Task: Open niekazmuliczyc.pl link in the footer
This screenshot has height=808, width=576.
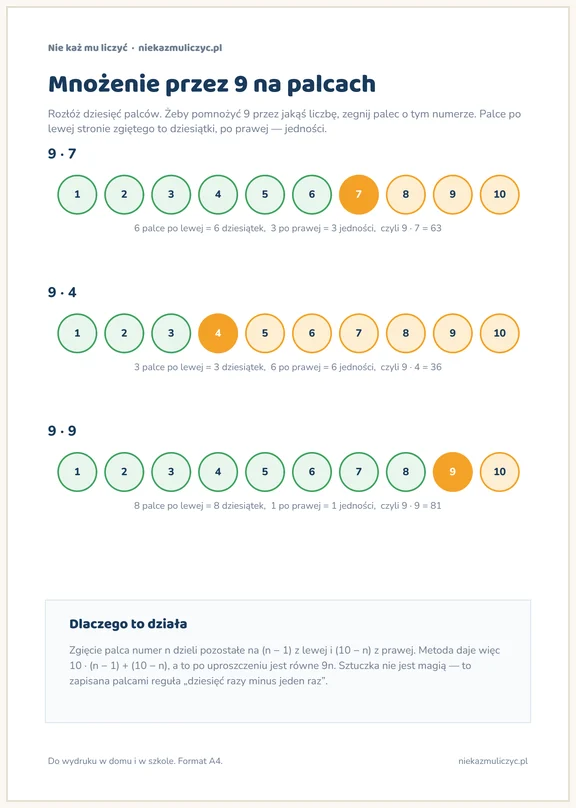Action: click(493, 761)
